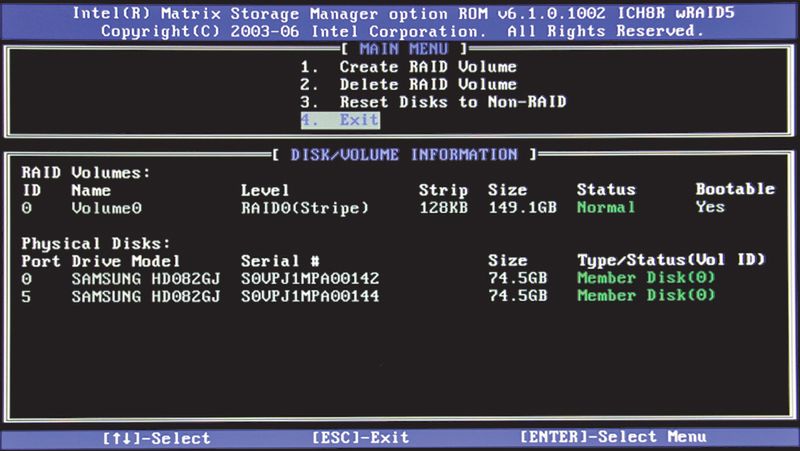Click the 74.5GB size of port 0 disk
Viewport: 800px width, 451px height.
click(x=517, y=278)
